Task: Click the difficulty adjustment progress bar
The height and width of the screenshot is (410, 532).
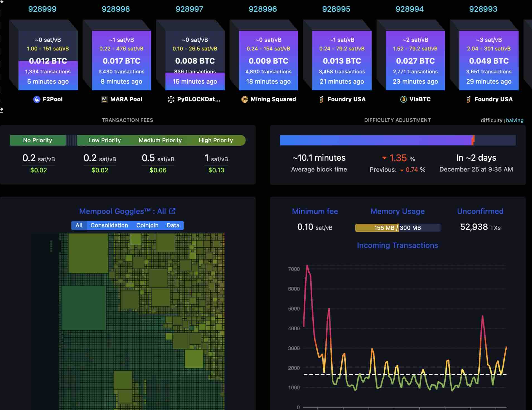Action: point(397,140)
